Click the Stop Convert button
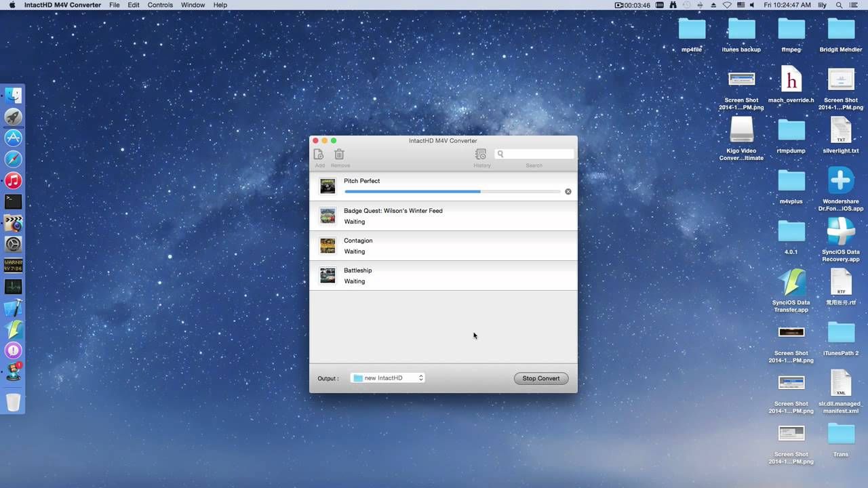Viewport: 868px width, 488px height. (x=541, y=378)
